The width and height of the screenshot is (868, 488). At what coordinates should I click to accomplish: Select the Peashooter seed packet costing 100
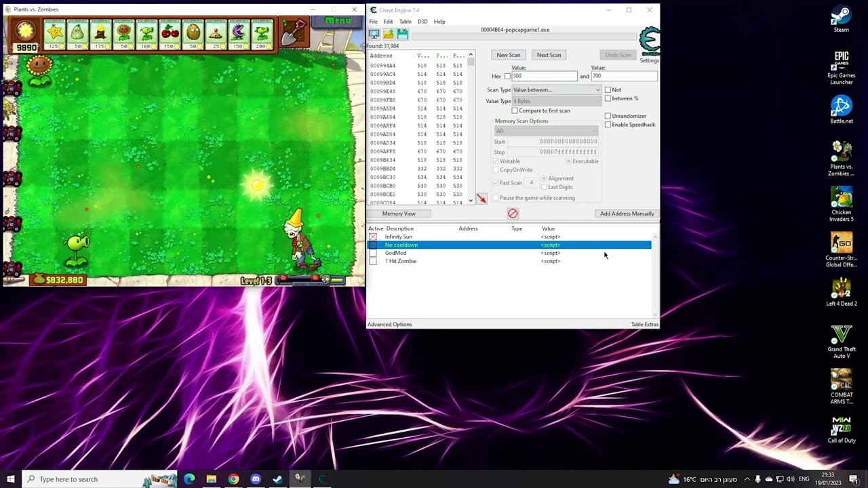click(x=146, y=35)
